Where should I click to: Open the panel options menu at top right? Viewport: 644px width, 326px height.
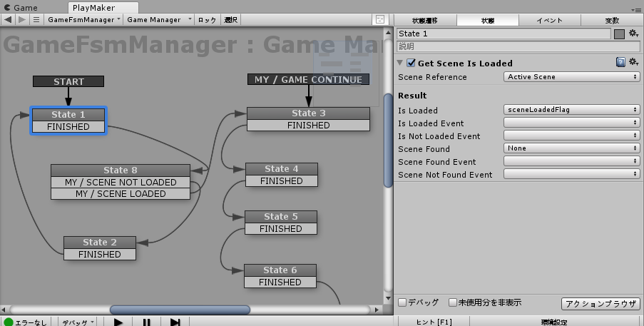[636, 10]
